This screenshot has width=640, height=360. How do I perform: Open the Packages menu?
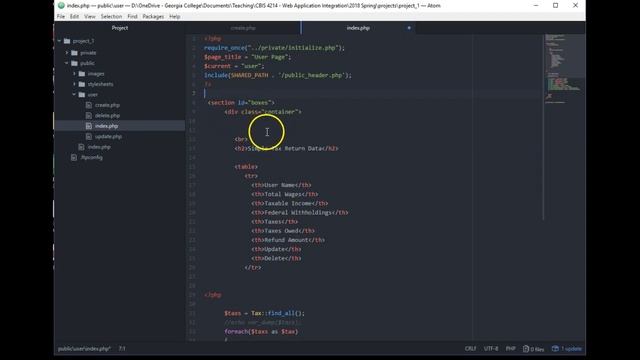[x=153, y=16]
